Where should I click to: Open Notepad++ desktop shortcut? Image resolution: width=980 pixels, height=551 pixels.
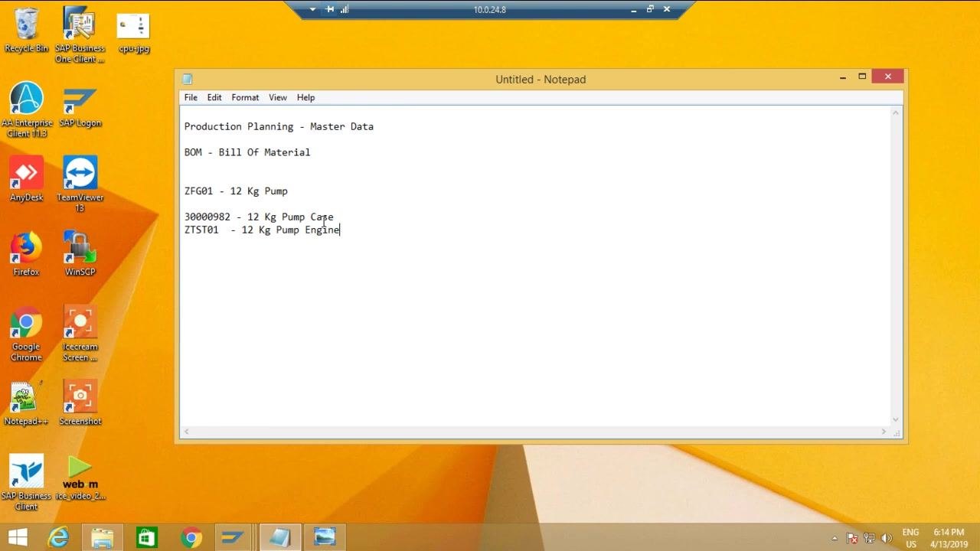point(26,403)
